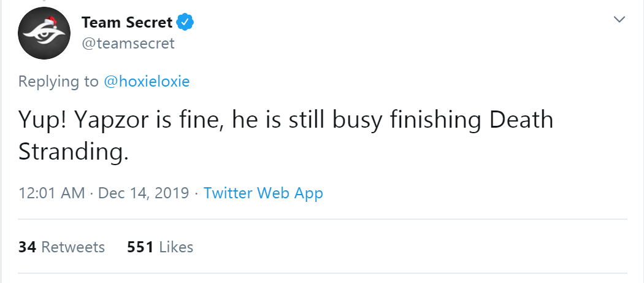Click the "Dec 14, 2019" date text

click(x=144, y=193)
